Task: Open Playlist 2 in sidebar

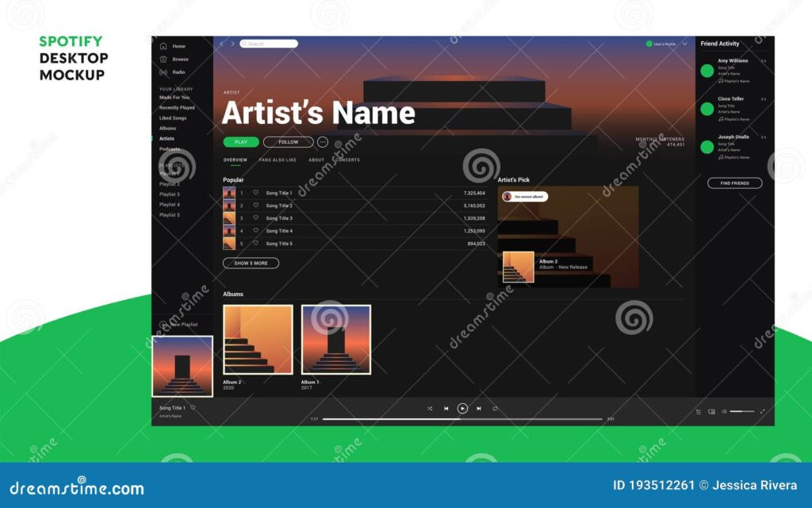Action: pyautogui.click(x=170, y=184)
